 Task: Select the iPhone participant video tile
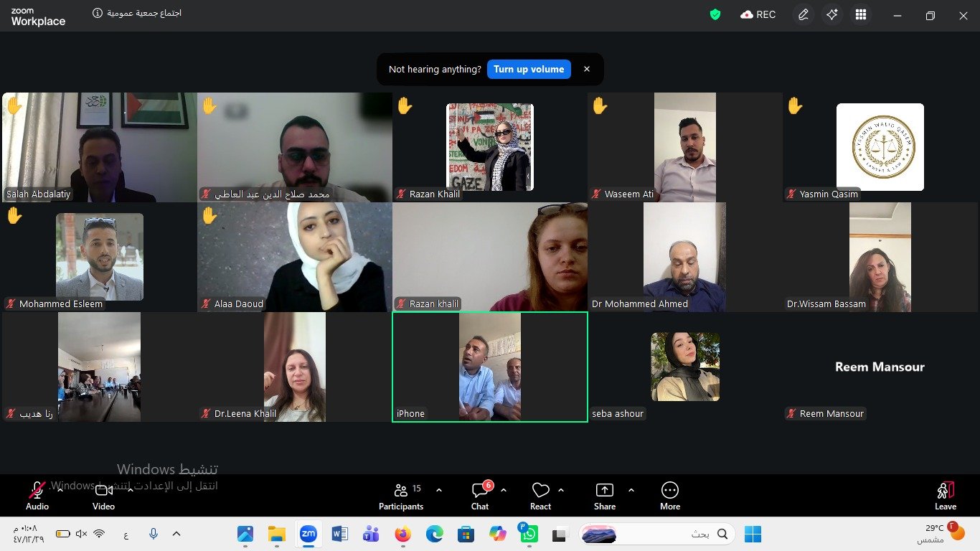point(490,367)
